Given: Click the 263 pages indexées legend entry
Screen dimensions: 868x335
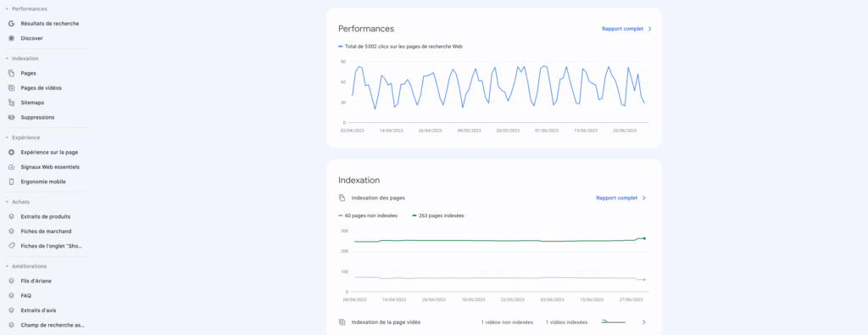Looking at the screenshot, I should (x=438, y=215).
